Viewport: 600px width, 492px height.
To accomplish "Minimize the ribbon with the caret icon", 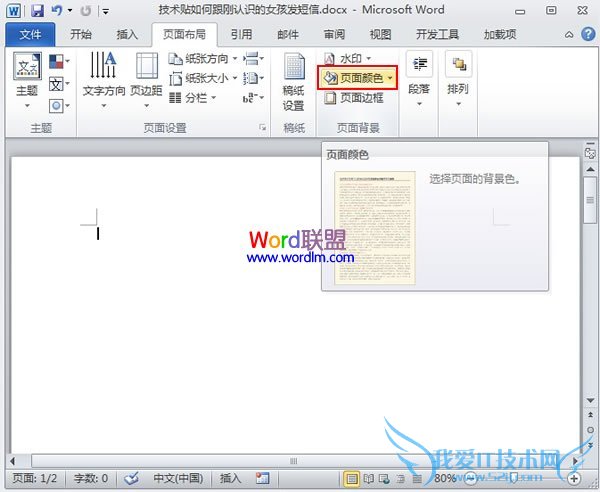I will pyautogui.click(x=569, y=35).
